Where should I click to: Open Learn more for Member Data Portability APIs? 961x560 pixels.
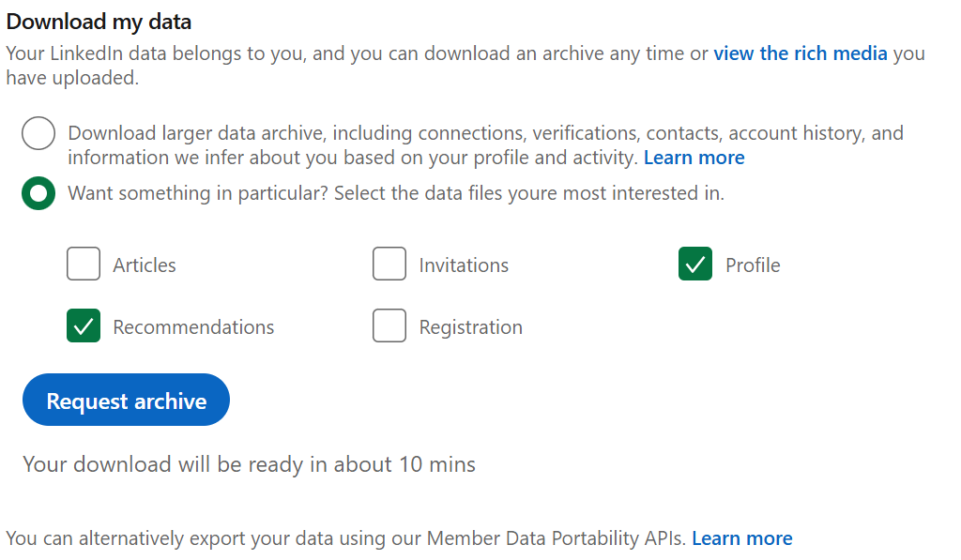pos(741,537)
